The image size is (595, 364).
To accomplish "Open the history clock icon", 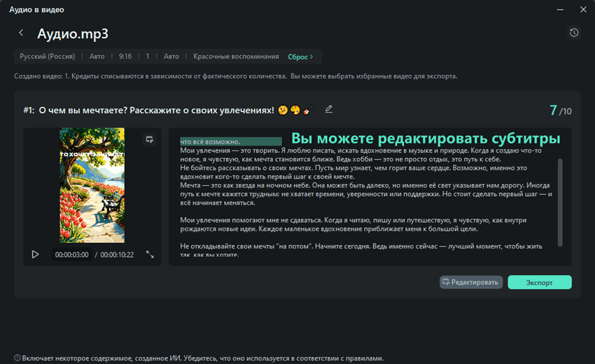I will 574,33.
